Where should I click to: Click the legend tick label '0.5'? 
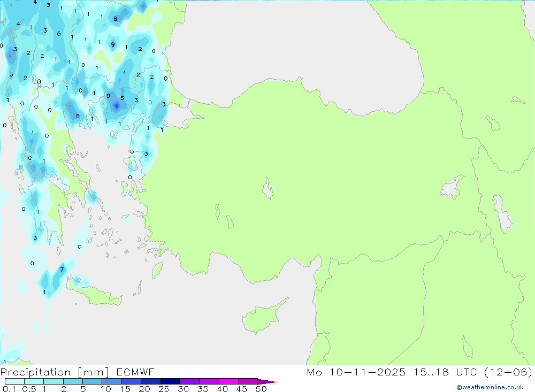(29, 389)
